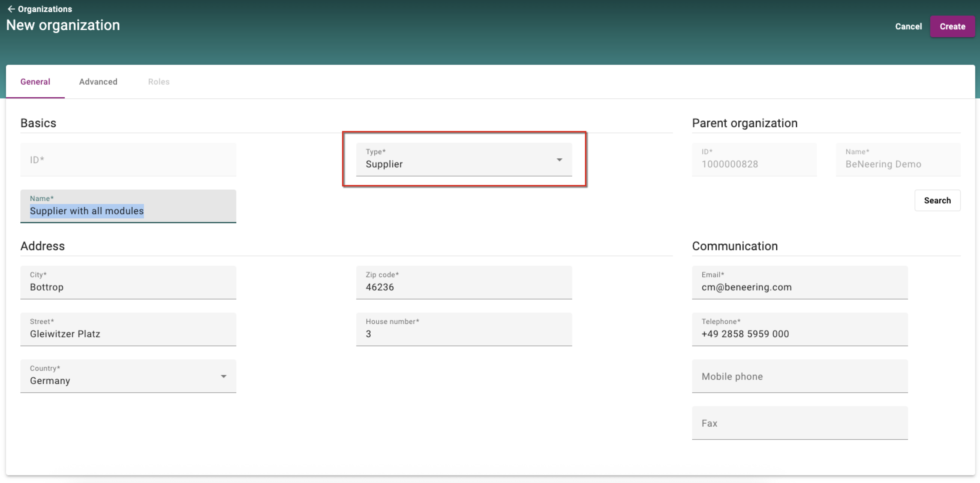Open the Type Supplier combo box

pyautogui.click(x=456, y=160)
